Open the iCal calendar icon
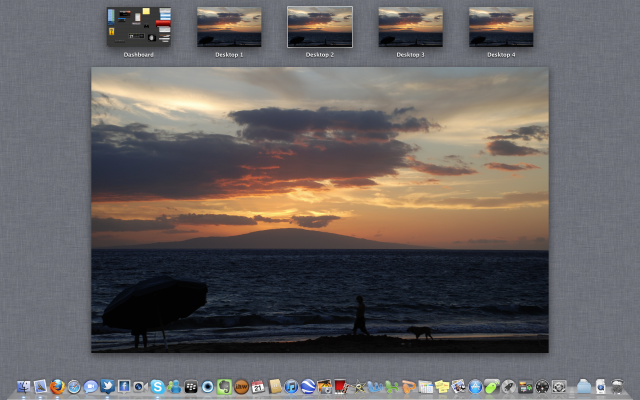Viewport: 640px width, 400px height. [x=258, y=386]
